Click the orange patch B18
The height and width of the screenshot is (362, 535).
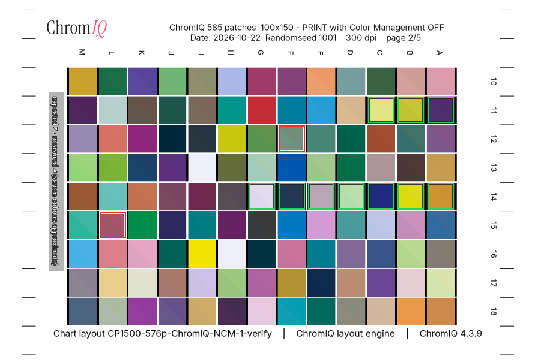tap(411, 311)
